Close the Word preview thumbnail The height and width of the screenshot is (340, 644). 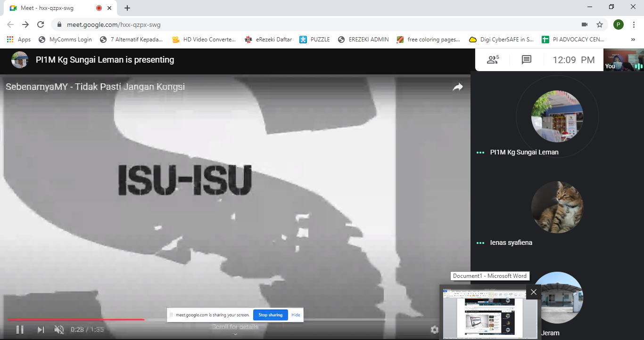533,292
